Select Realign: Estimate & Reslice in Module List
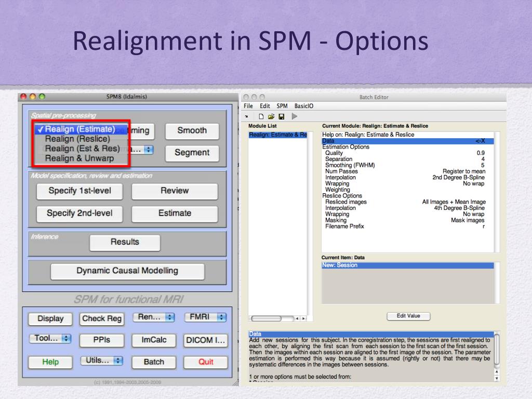Image resolution: width=532 pixels, height=399 pixels. click(x=278, y=135)
